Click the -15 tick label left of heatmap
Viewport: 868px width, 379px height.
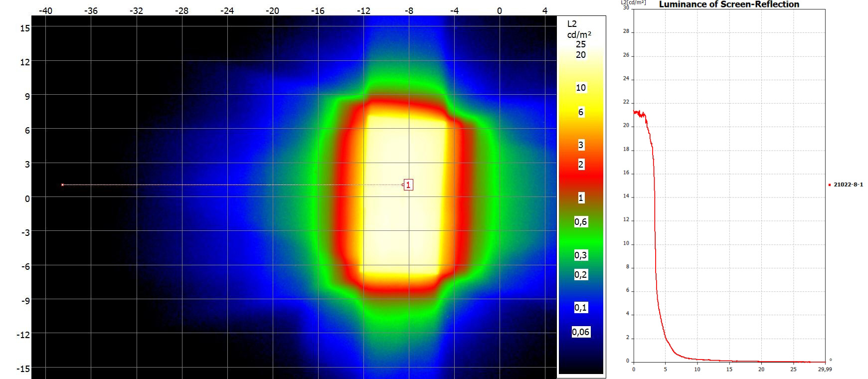[x=23, y=369]
